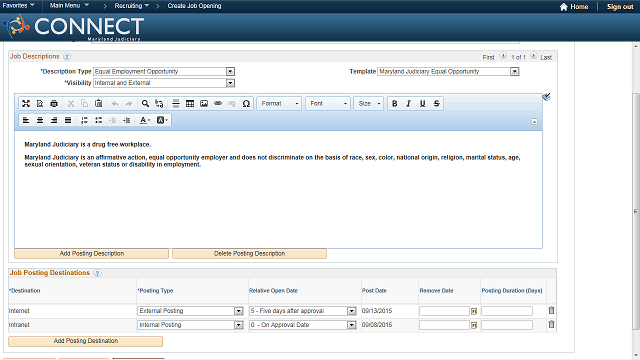Viewport: 640px width, 360px height.
Task: Click the Bold formatting icon
Action: (394, 104)
